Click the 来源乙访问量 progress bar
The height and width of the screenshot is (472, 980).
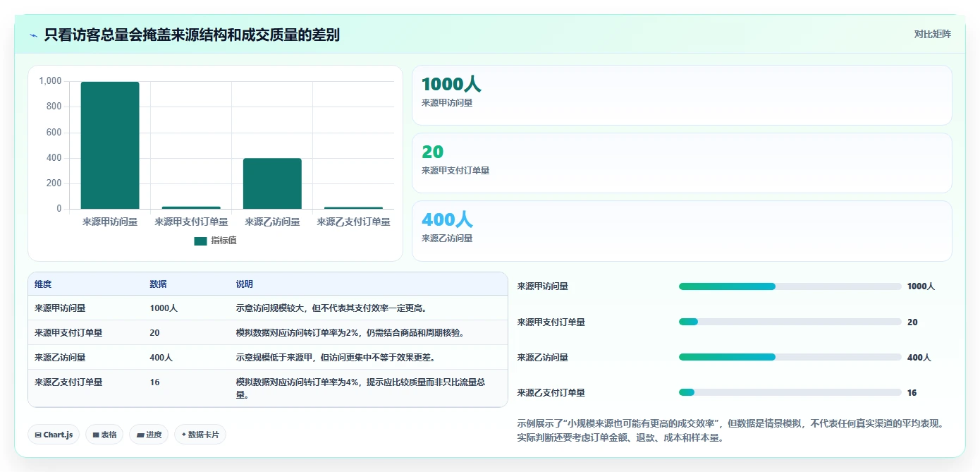coord(790,357)
